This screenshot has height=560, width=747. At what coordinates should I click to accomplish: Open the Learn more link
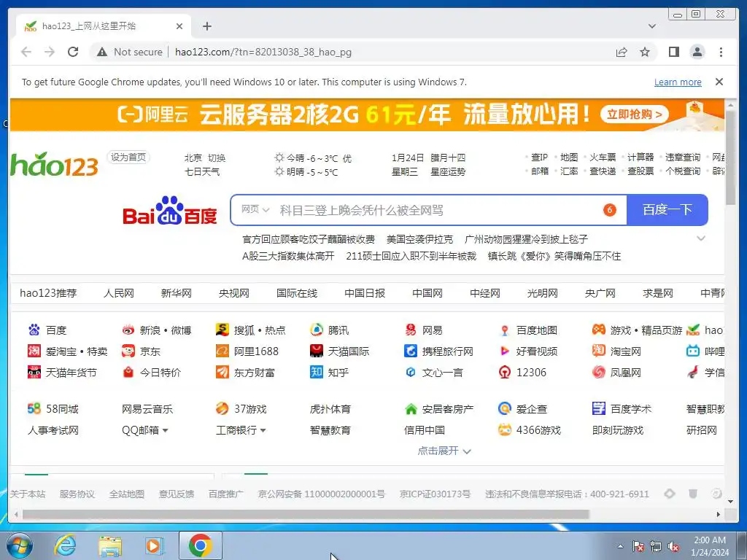coord(678,82)
